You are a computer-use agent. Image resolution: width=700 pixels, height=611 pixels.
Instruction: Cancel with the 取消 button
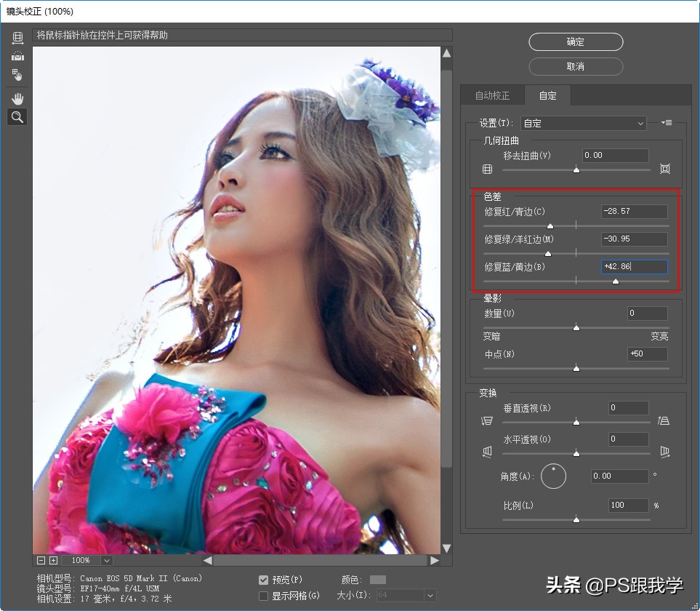pyautogui.click(x=576, y=66)
